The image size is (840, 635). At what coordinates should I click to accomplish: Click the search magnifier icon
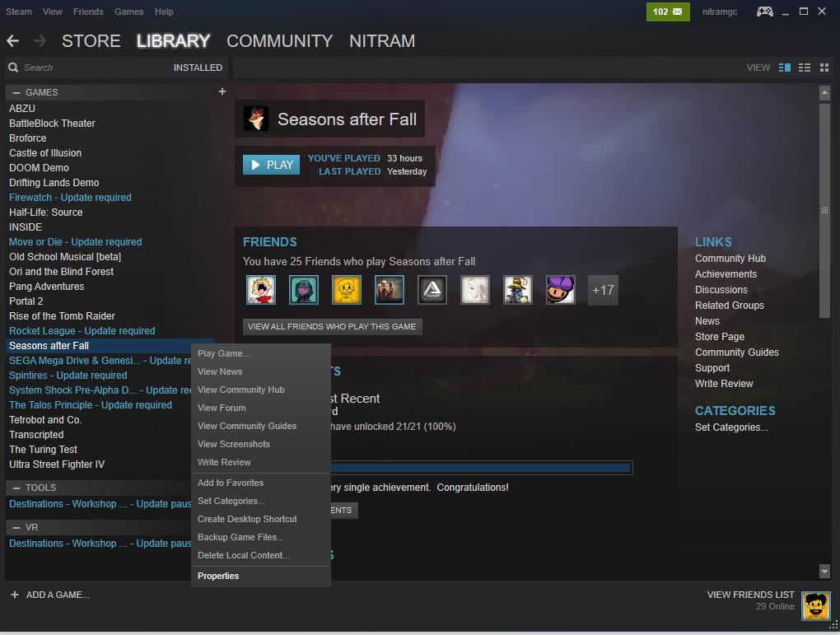point(13,68)
